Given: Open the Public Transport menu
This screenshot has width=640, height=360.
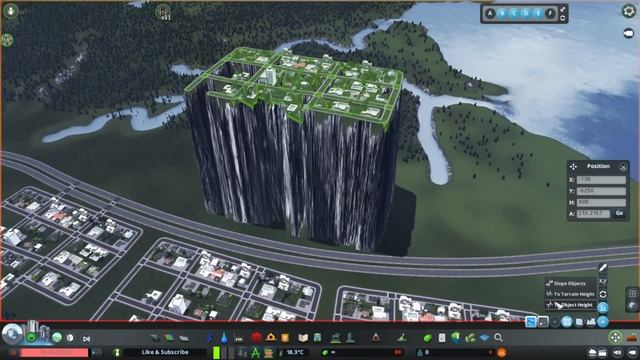Looking at the screenshot, I should (317, 338).
